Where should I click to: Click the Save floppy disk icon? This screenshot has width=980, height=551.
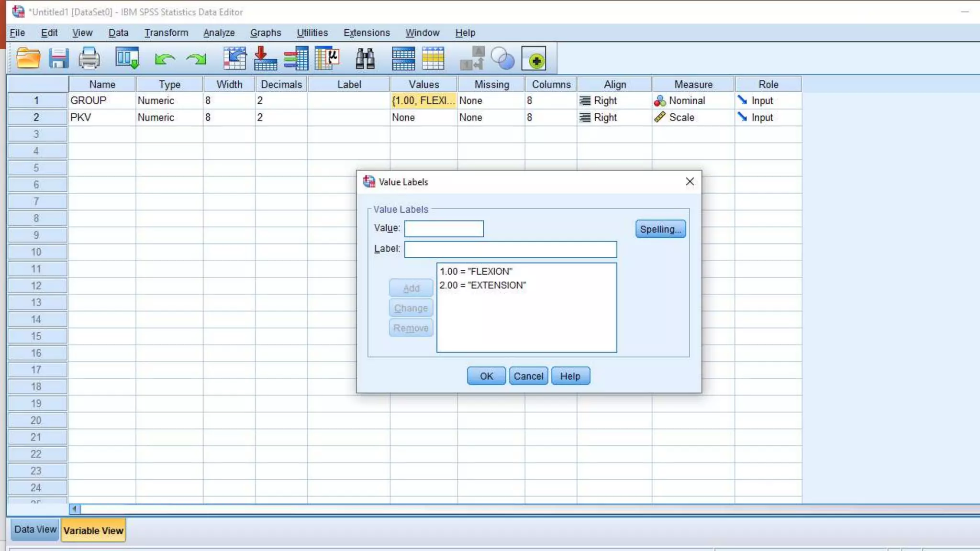click(x=58, y=59)
